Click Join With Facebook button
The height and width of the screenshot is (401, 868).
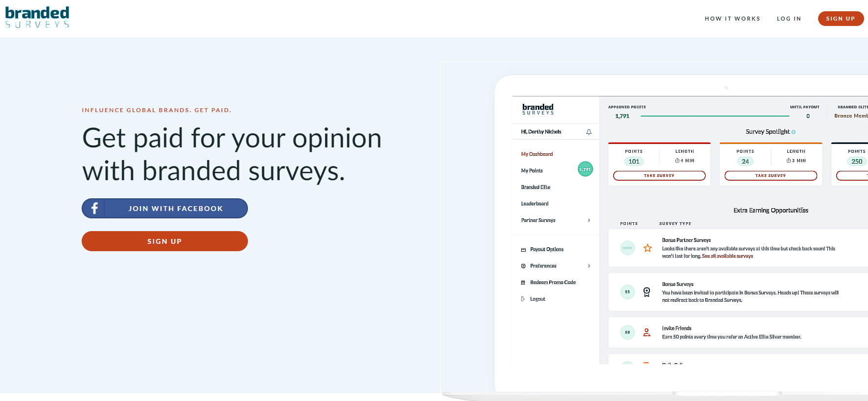coord(165,208)
